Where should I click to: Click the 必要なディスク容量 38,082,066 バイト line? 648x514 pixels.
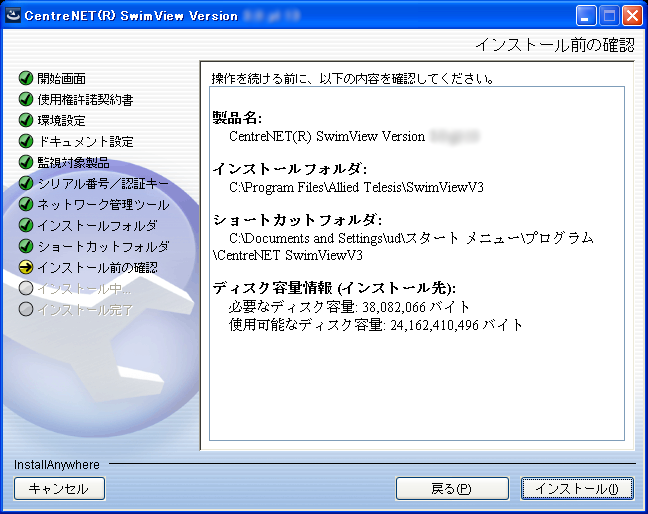349,307
